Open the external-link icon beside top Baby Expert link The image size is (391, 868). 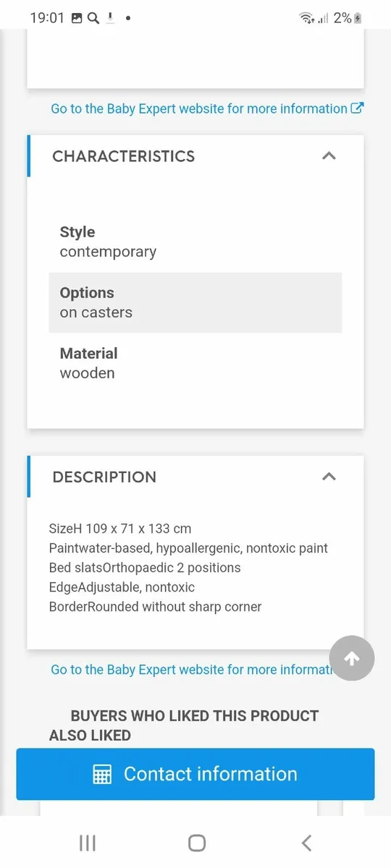pyautogui.click(x=356, y=109)
